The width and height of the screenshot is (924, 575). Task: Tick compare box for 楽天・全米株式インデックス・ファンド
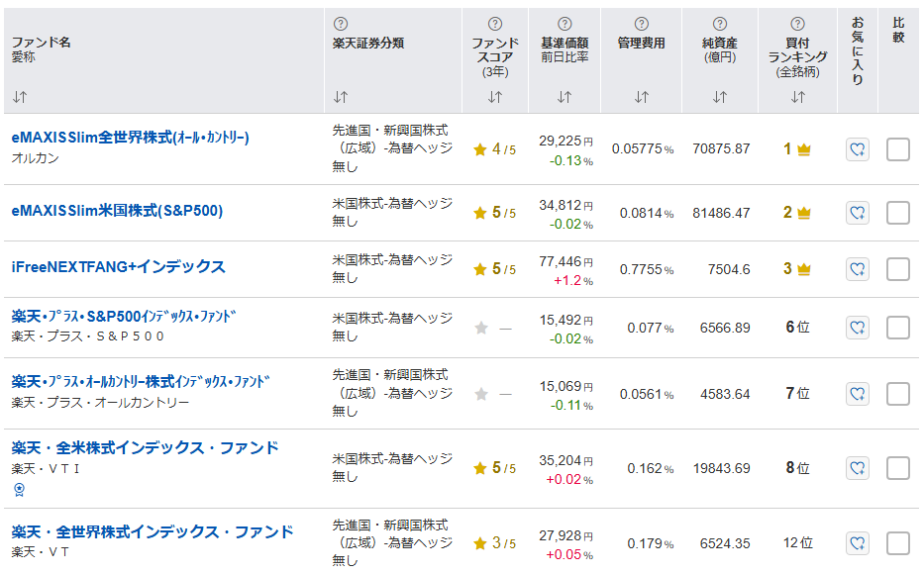click(x=898, y=468)
